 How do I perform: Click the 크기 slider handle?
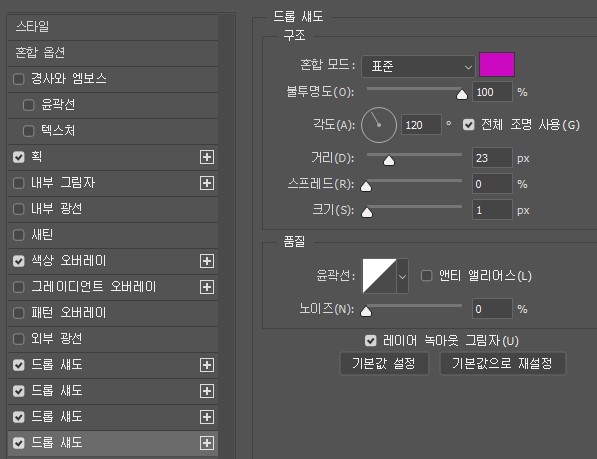[367, 212]
